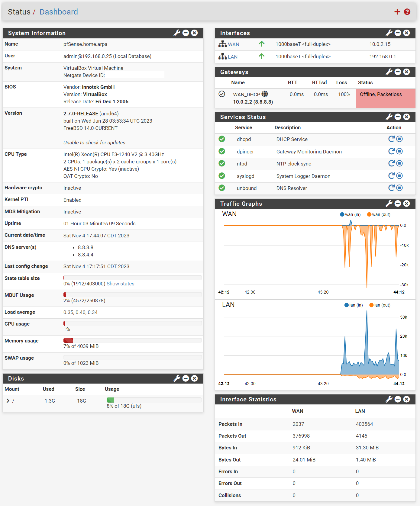This screenshot has height=511, width=420.
Task: Close the Disks widget
Action: click(x=195, y=378)
